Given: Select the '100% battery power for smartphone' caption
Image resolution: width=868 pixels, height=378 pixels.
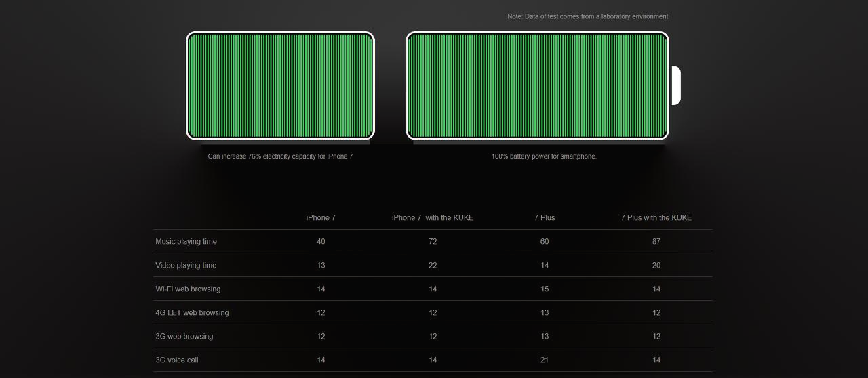Looking at the screenshot, I should coord(544,156).
